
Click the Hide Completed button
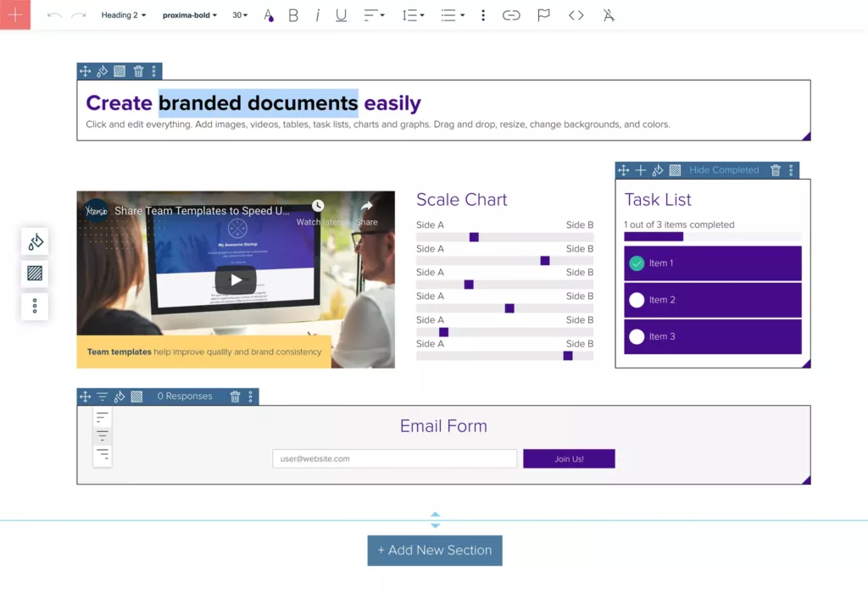pyautogui.click(x=724, y=169)
